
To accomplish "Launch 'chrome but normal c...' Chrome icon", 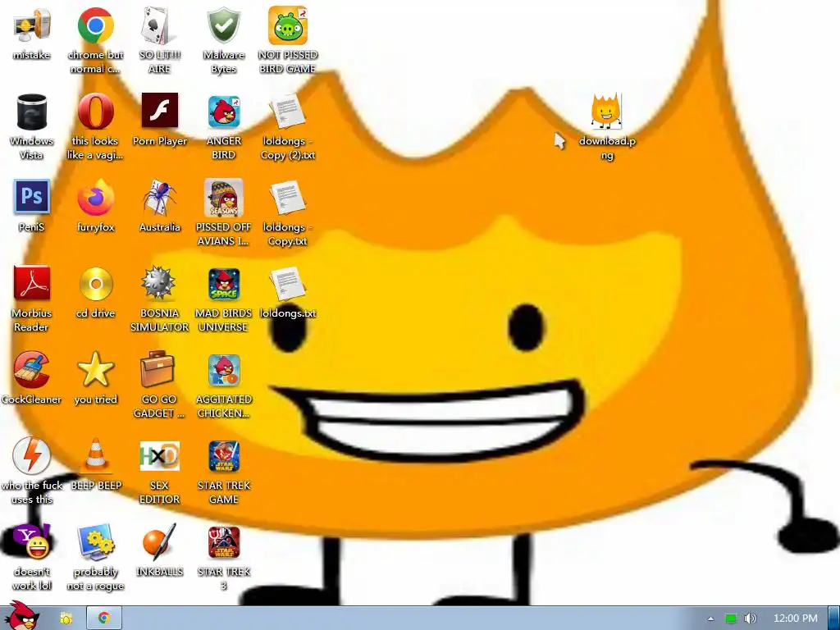I will tap(95, 25).
